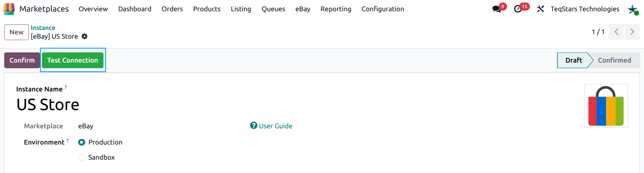Click the [eBay] US Store breadcrumb text
The height and width of the screenshot is (173, 644).
click(x=54, y=37)
